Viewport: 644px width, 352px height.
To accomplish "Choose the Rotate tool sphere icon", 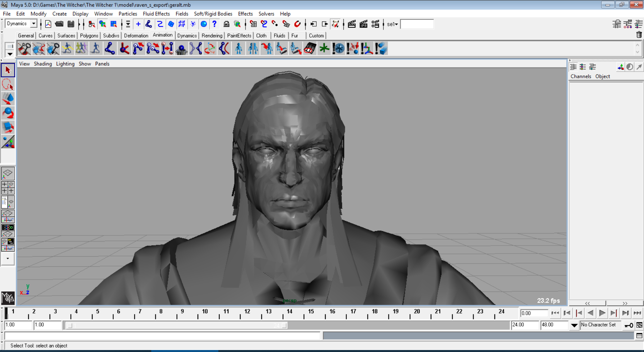I will [8, 113].
